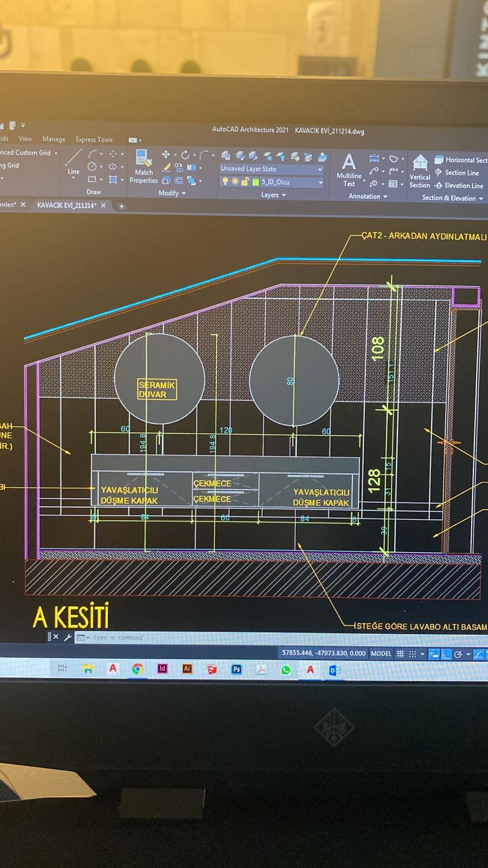Toggle the drawing grid display in status bar
488x868 pixels.
(400, 654)
